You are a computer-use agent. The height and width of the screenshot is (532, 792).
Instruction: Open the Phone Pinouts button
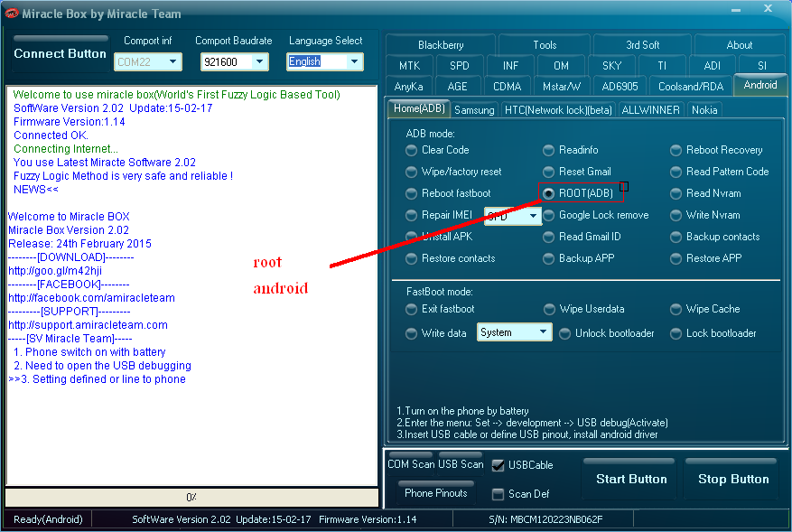[436, 493]
